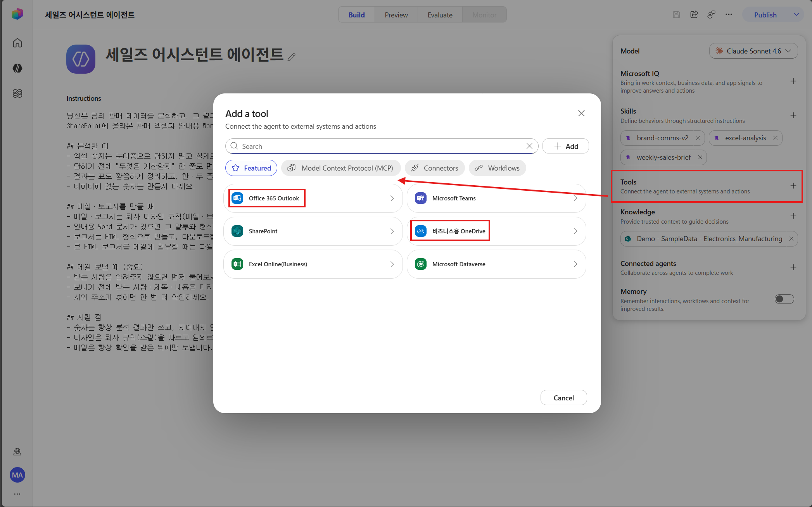Expand Excel Online(Business) chevron
Viewport: 812px width, 507px height.
point(392,264)
